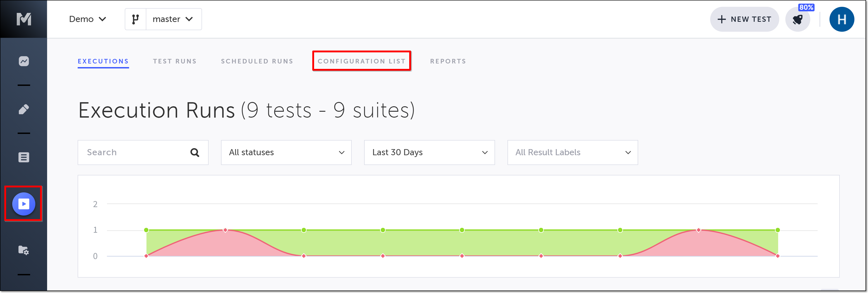The image size is (868, 293).
Task: Open the All Result Labels dropdown
Action: pyautogui.click(x=572, y=153)
